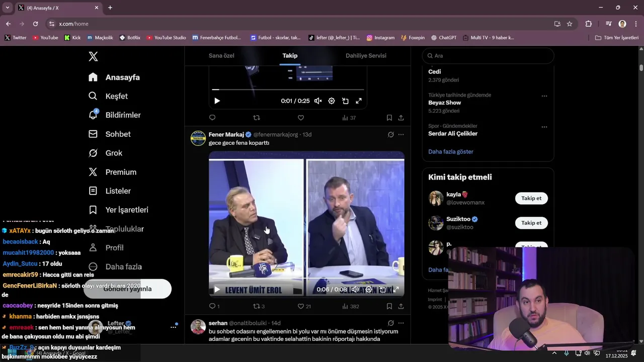Follow Suziktoo with Takip et
This screenshot has width=644, height=362.
(531, 223)
